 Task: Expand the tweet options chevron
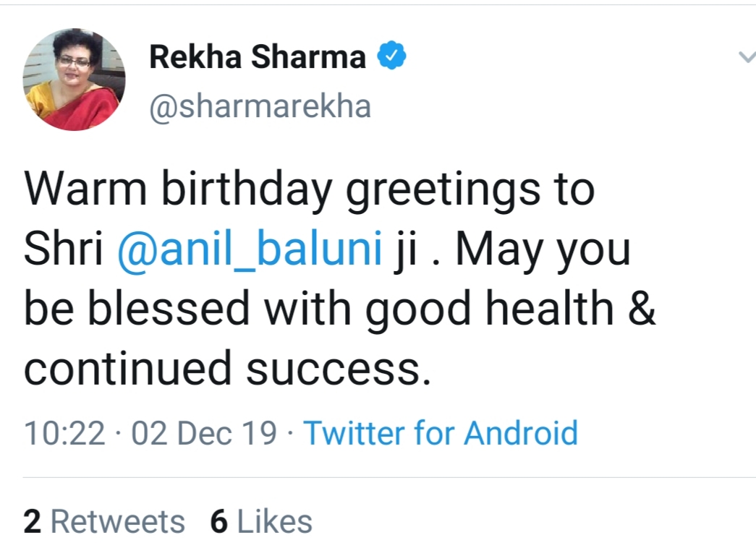coord(746,57)
